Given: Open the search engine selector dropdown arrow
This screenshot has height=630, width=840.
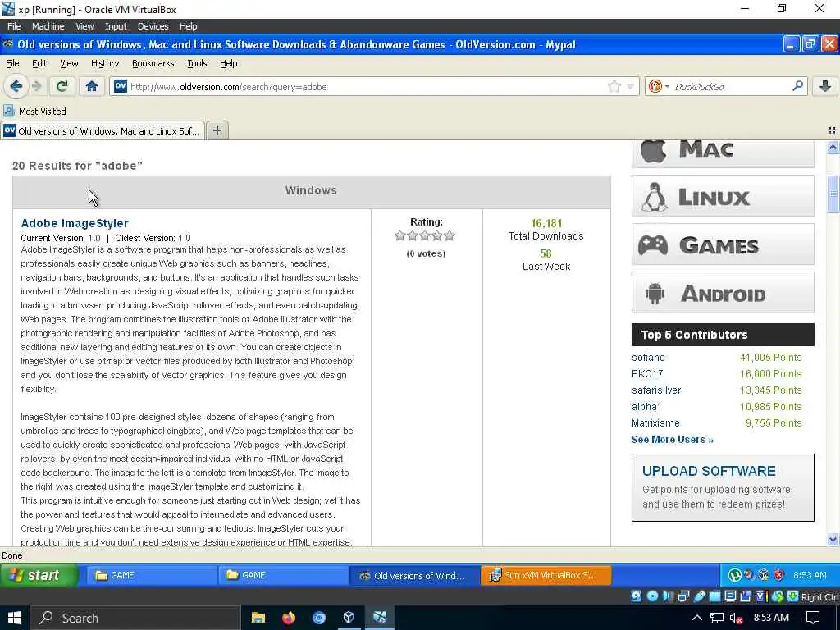Looking at the screenshot, I should pyautogui.click(x=667, y=86).
